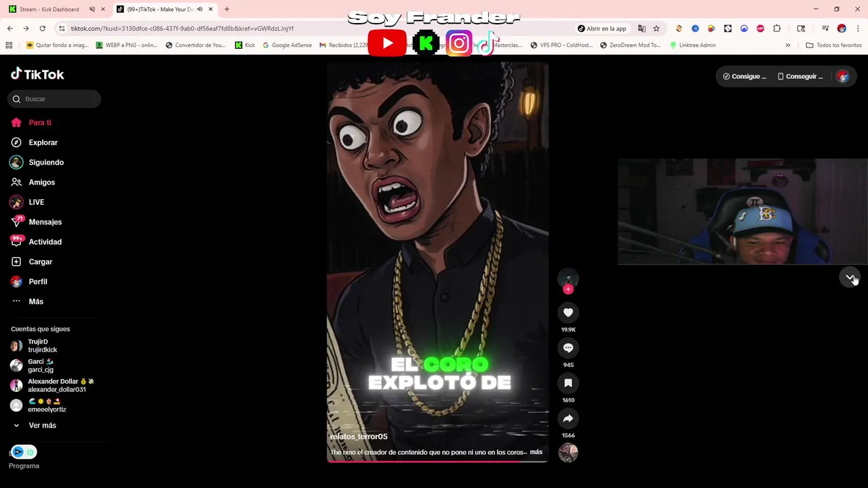868x488 pixels.
Task: Mute the TikTok tab audio
Action: [199, 9]
